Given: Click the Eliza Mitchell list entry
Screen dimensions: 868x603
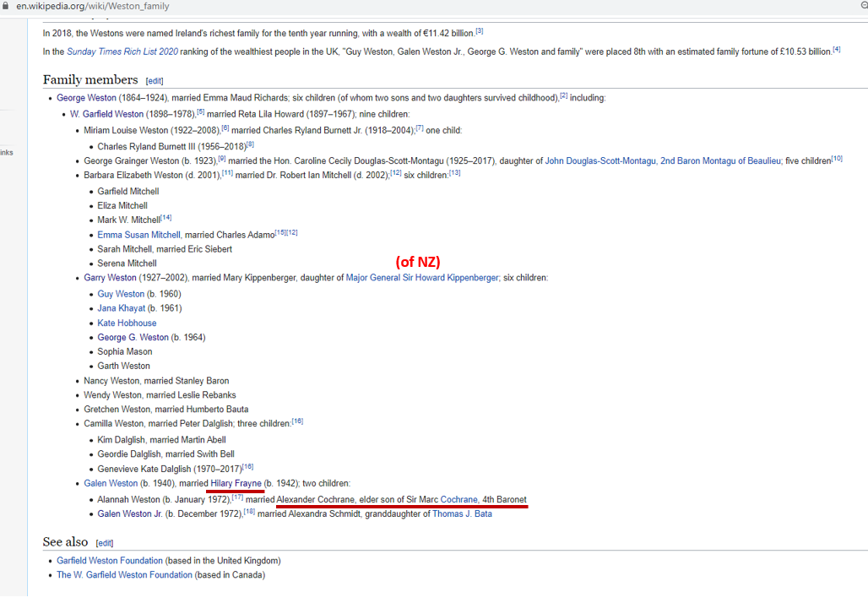Looking at the screenshot, I should (x=122, y=206).
